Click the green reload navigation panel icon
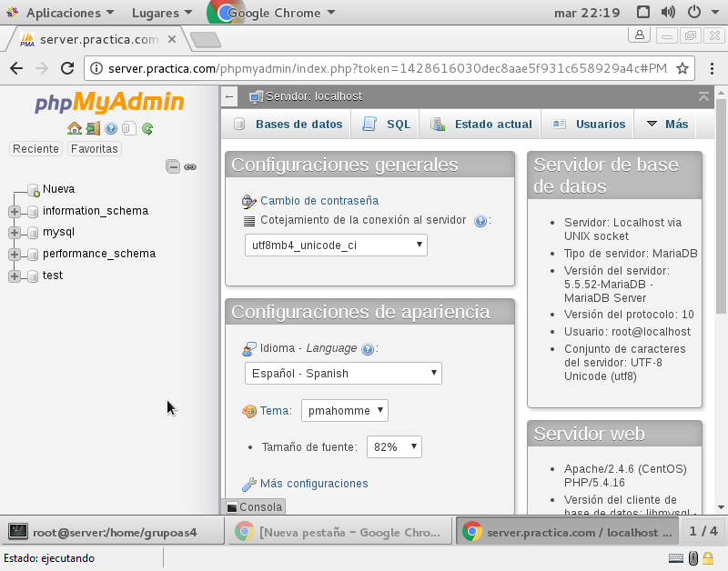The height and width of the screenshot is (571, 728). 147,128
